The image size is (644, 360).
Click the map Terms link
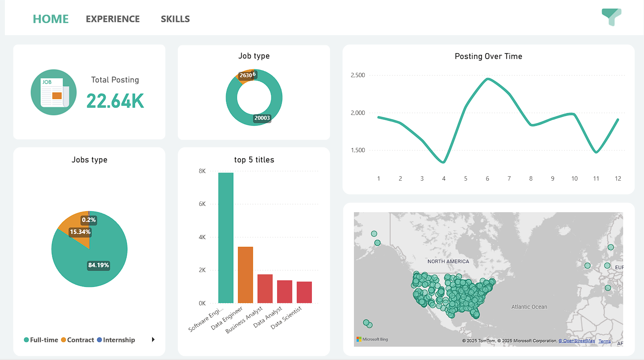coord(605,341)
